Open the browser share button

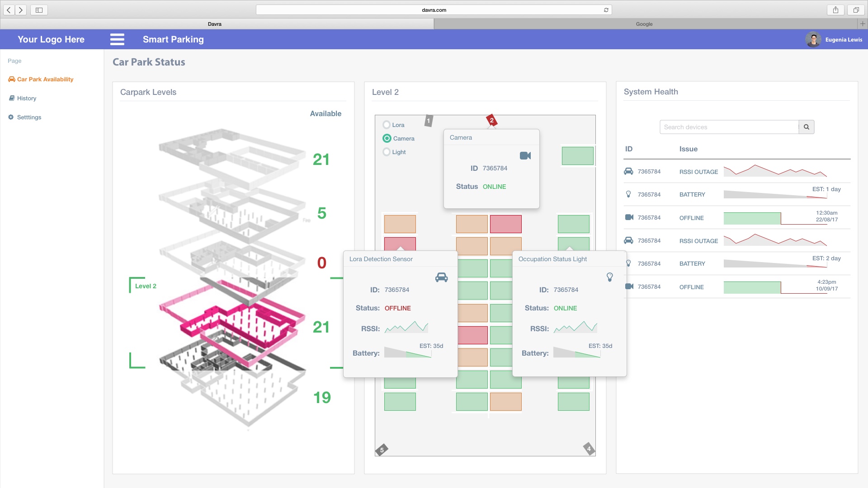(836, 10)
